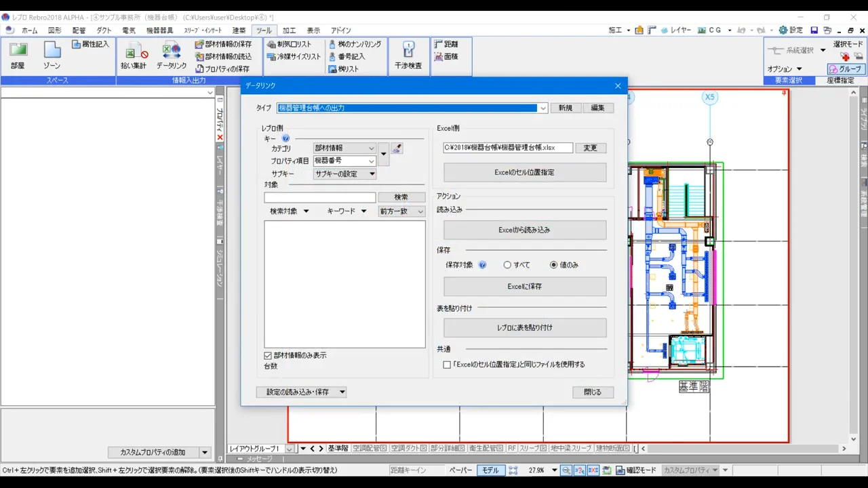
Task: Click the help icon next to キー
Action: (285, 138)
